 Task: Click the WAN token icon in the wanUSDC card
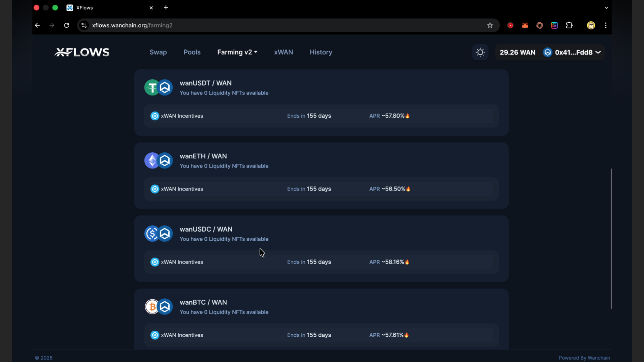tap(165, 234)
